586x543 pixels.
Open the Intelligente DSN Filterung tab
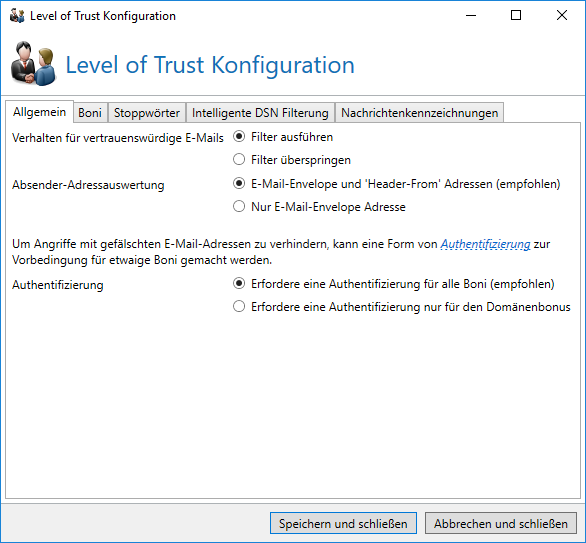(260, 112)
